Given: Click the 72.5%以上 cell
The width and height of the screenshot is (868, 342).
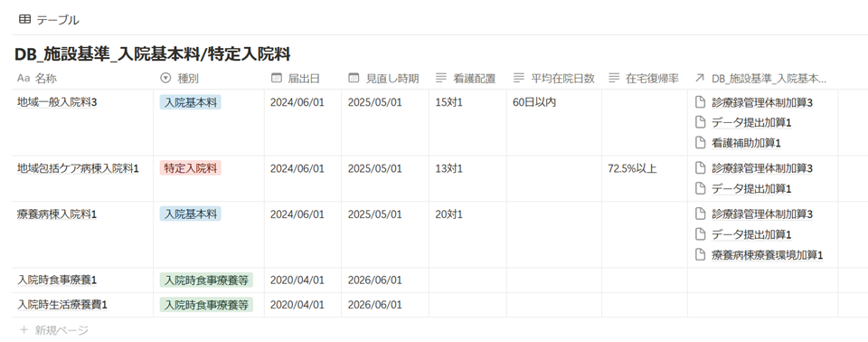Looking at the screenshot, I should point(632,168).
